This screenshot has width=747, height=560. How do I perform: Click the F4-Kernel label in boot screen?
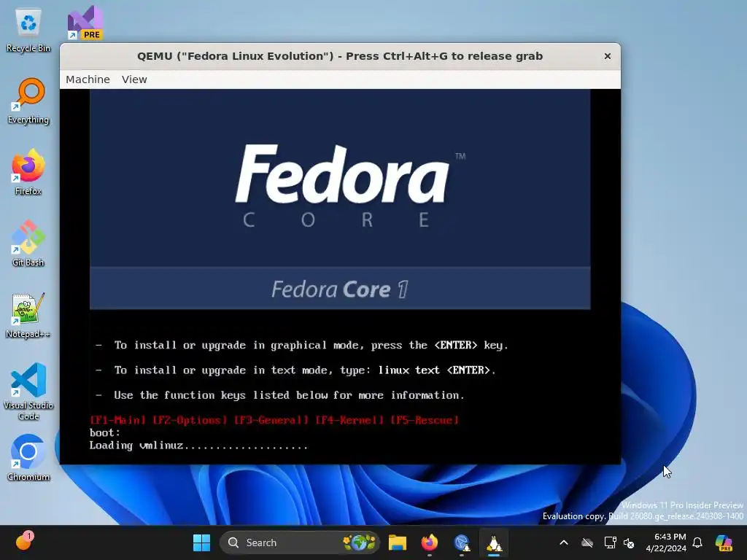tap(349, 420)
